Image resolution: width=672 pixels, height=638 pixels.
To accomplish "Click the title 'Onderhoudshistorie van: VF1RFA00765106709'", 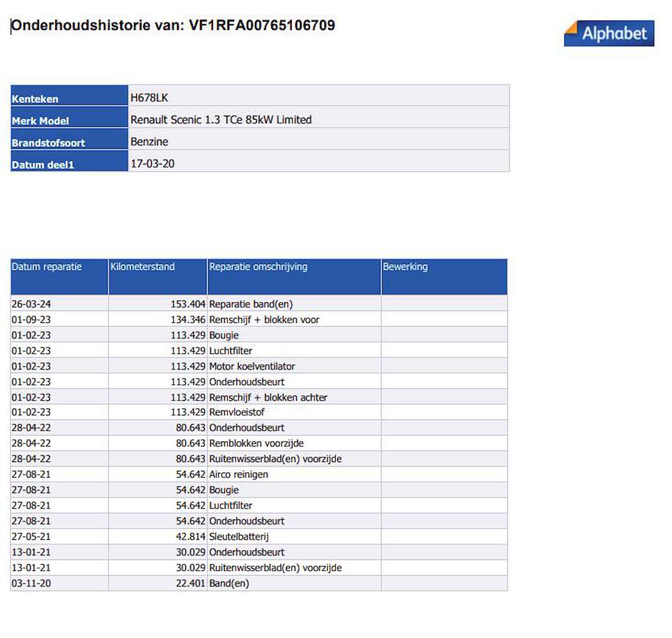I will point(173,25).
